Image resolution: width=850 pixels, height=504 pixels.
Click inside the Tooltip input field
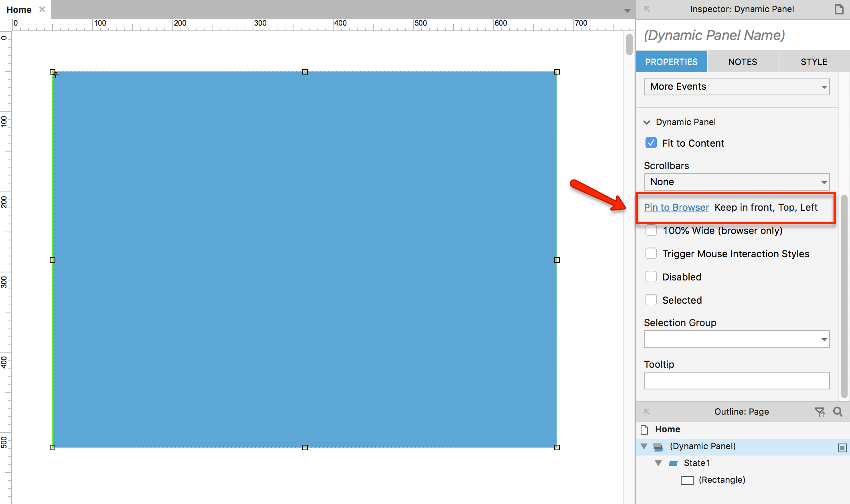736,381
